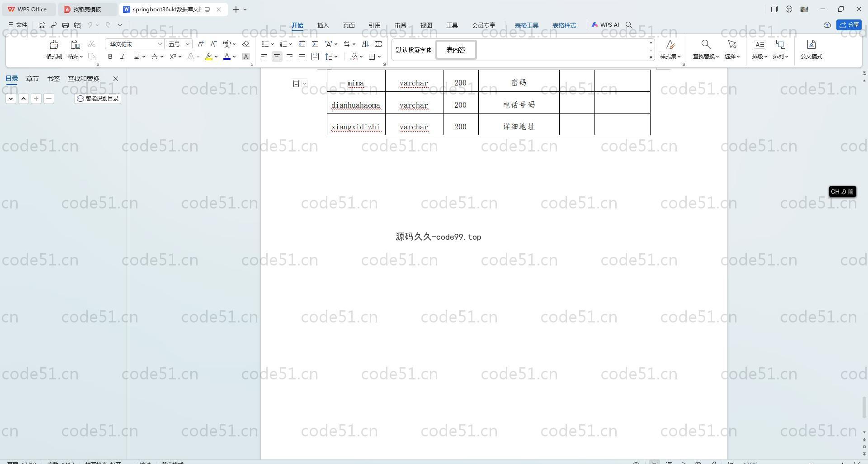868x464 pixels.
Task: Open the Table Tools (表格工具) tab
Action: pos(527,25)
